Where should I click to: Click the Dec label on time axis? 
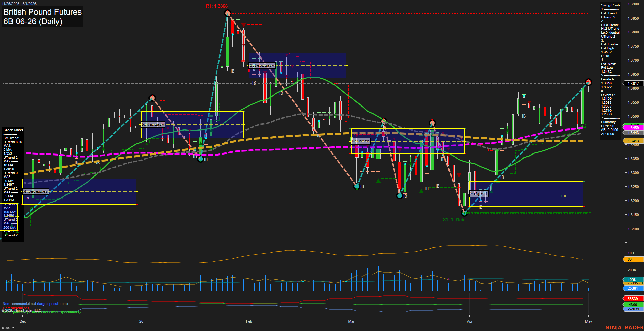[x=23, y=321]
